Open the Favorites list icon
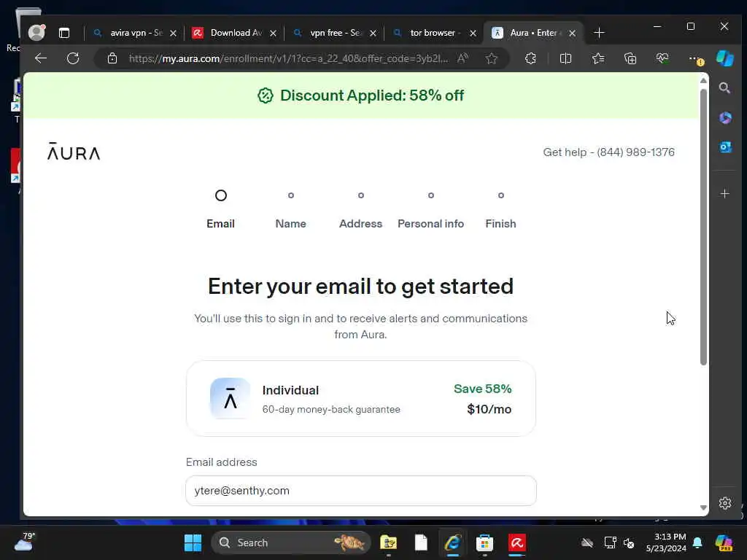The image size is (747, 560). click(598, 58)
